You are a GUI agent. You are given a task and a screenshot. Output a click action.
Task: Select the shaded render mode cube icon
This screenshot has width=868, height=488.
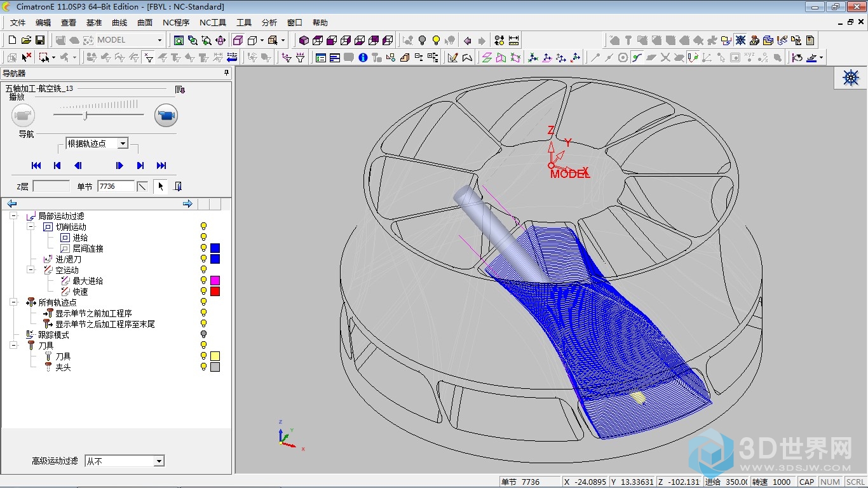[x=238, y=40]
